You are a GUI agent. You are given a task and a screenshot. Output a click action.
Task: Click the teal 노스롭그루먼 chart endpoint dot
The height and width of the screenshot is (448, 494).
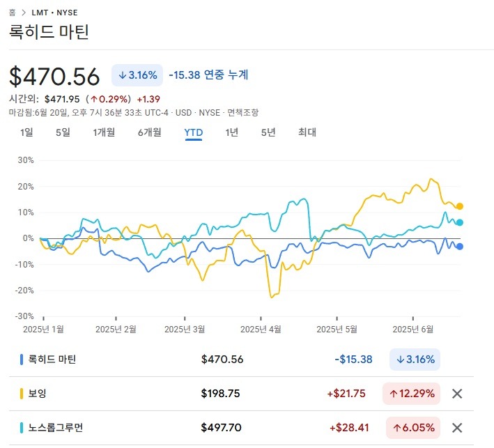click(460, 222)
